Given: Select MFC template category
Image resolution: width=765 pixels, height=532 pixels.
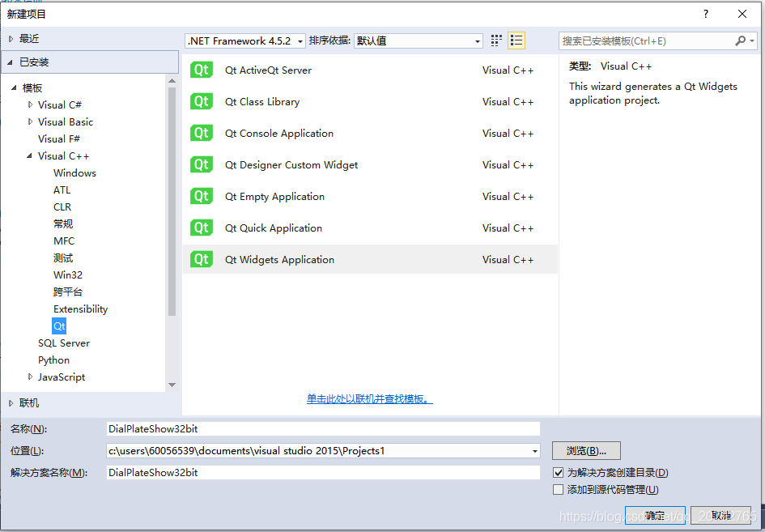Looking at the screenshot, I should (x=64, y=241).
